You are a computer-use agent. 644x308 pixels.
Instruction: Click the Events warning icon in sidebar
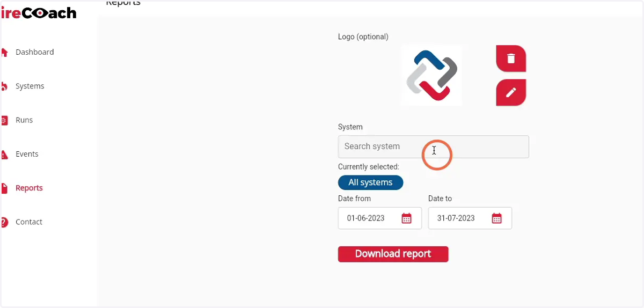4,155
